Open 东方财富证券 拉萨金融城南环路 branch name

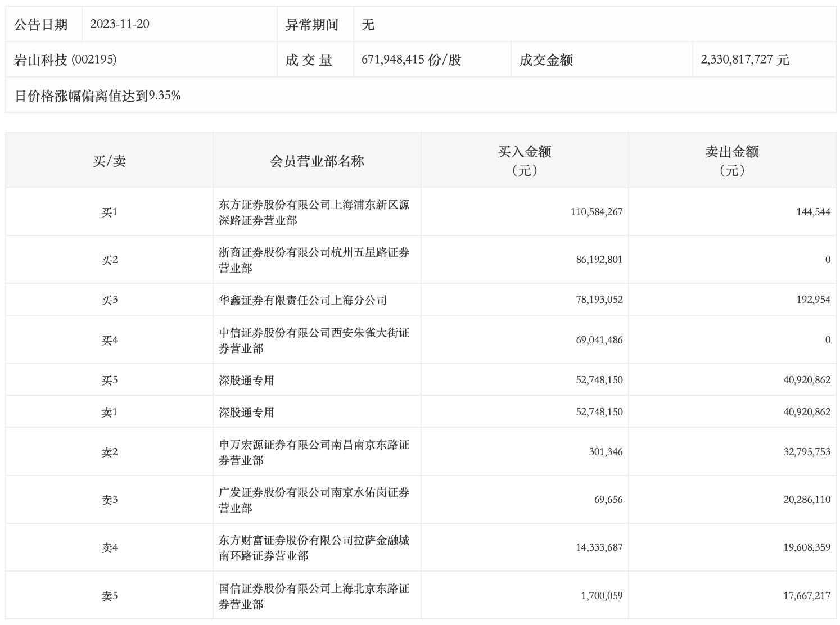314,548
